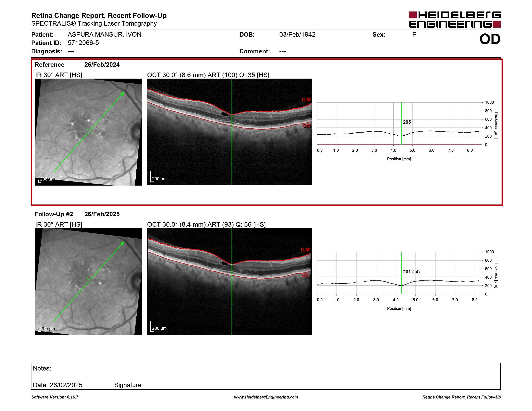Click the 200 µm scale in Follow-Up IR image
This screenshot has height=411, width=532.
point(47,329)
